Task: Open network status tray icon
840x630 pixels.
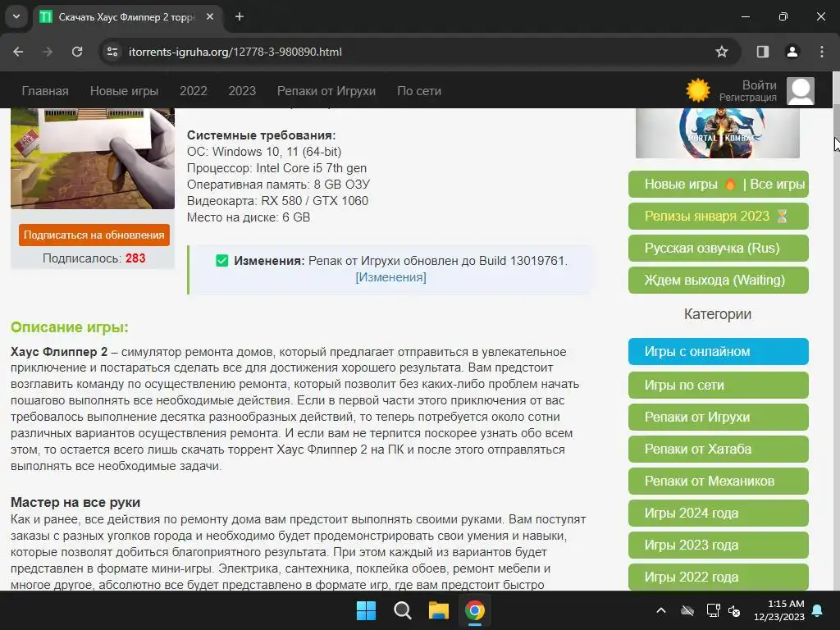Action: tap(713, 610)
